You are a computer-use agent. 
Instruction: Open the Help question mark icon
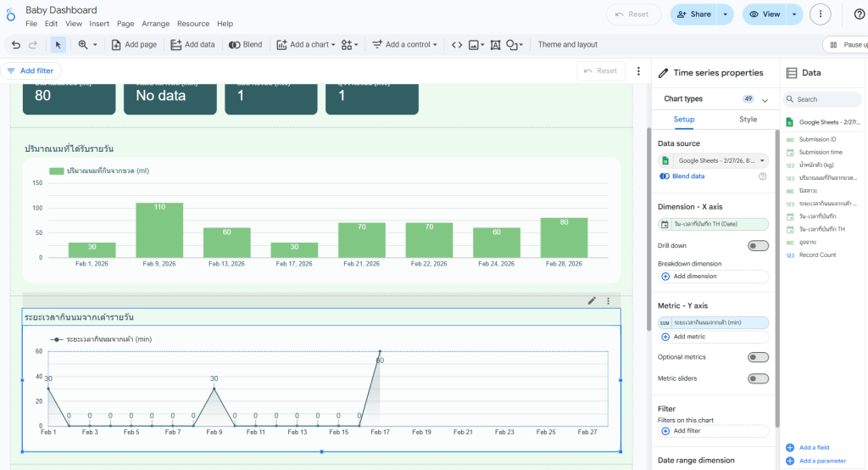[860, 14]
